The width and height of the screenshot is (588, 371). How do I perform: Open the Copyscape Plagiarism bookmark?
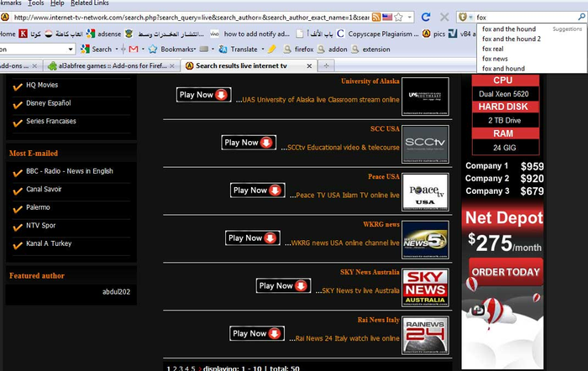[378, 34]
